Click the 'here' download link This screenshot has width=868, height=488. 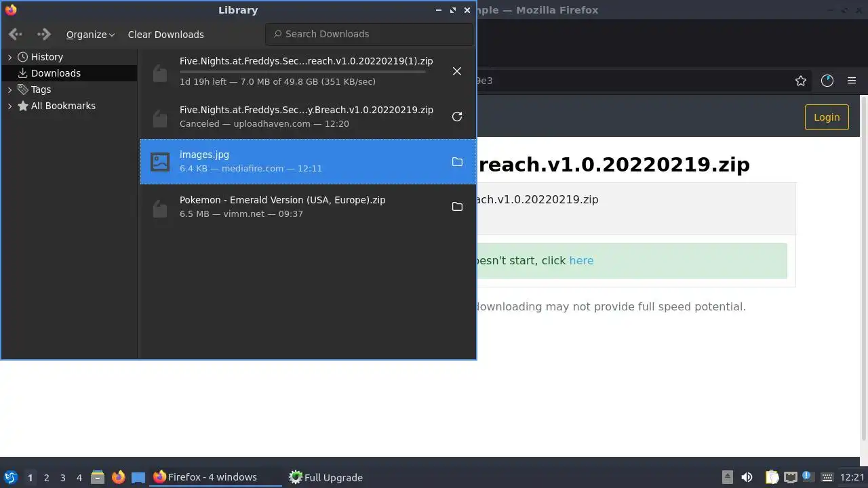[x=581, y=260]
